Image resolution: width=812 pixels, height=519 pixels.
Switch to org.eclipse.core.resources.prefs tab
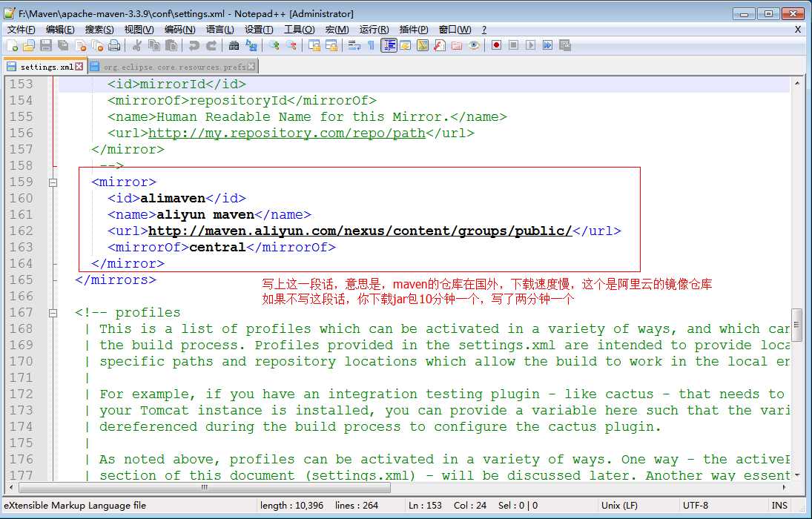pyautogui.click(x=174, y=67)
